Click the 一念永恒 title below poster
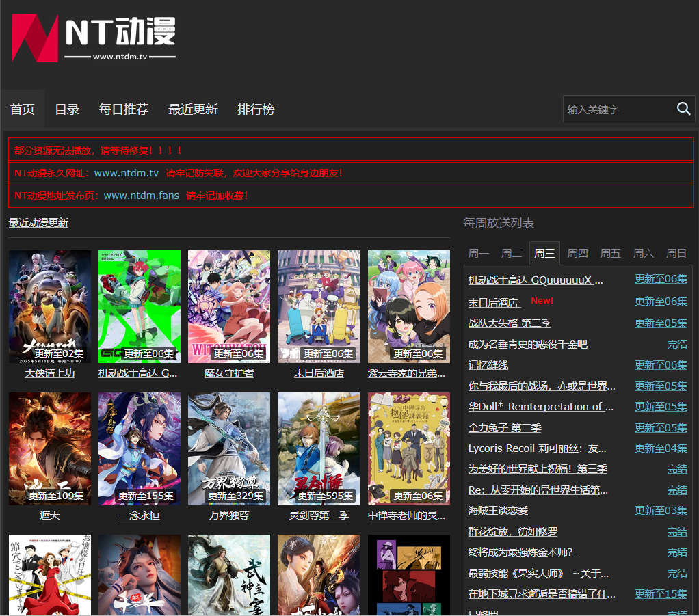Viewport: 699px width, 616px height. (x=139, y=515)
